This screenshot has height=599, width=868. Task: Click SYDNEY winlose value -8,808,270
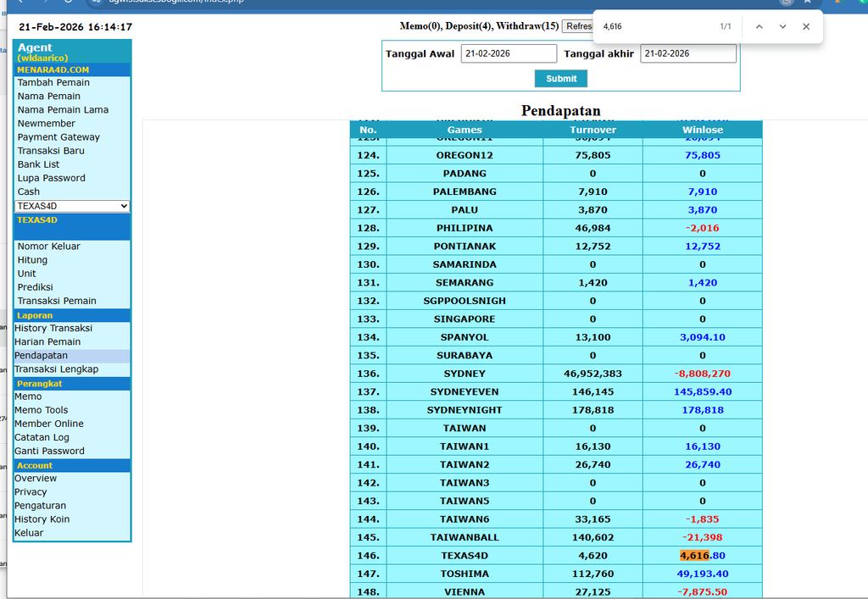tap(703, 374)
